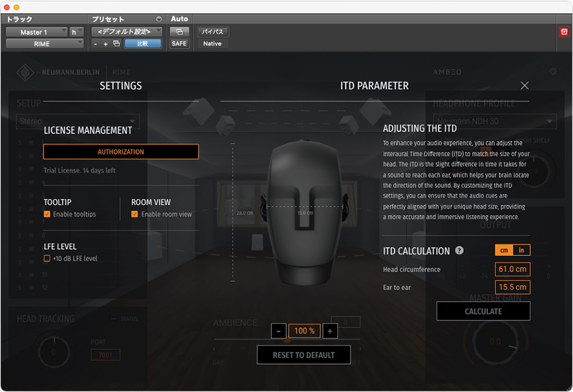Image resolution: width=573 pixels, height=392 pixels.
Task: Decrease the percentage with the minus stepper
Action: [x=278, y=331]
